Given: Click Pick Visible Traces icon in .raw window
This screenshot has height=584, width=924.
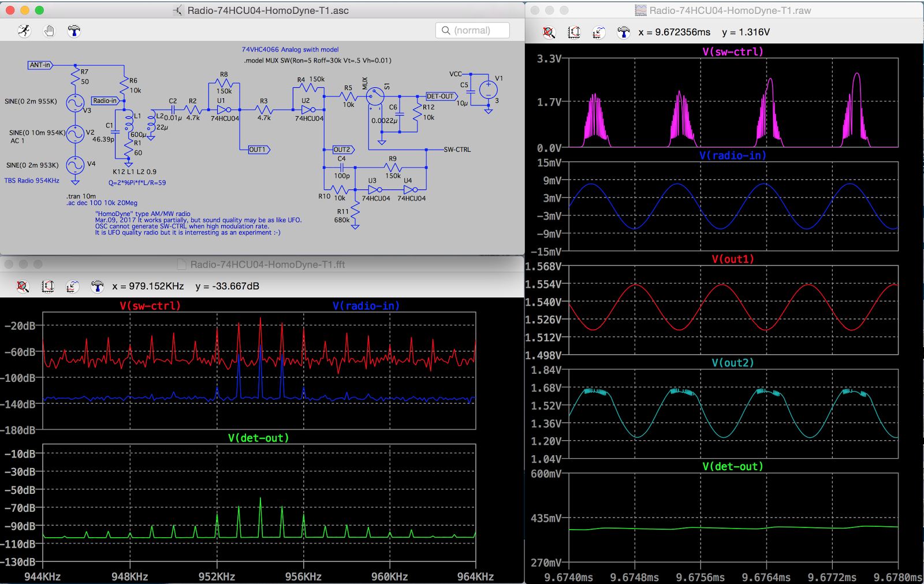Looking at the screenshot, I should tap(599, 32).
